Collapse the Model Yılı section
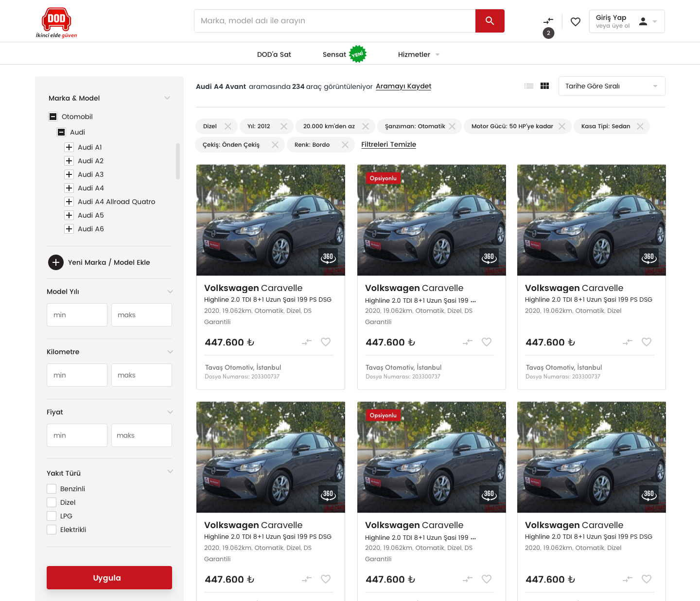700x601 pixels. [170, 292]
